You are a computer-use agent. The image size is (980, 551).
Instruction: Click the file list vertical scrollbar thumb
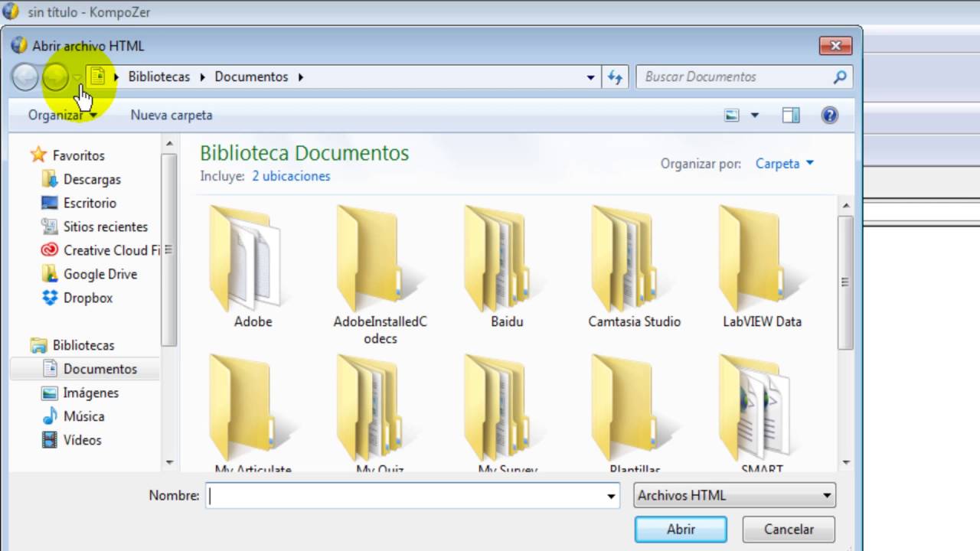coord(846,282)
